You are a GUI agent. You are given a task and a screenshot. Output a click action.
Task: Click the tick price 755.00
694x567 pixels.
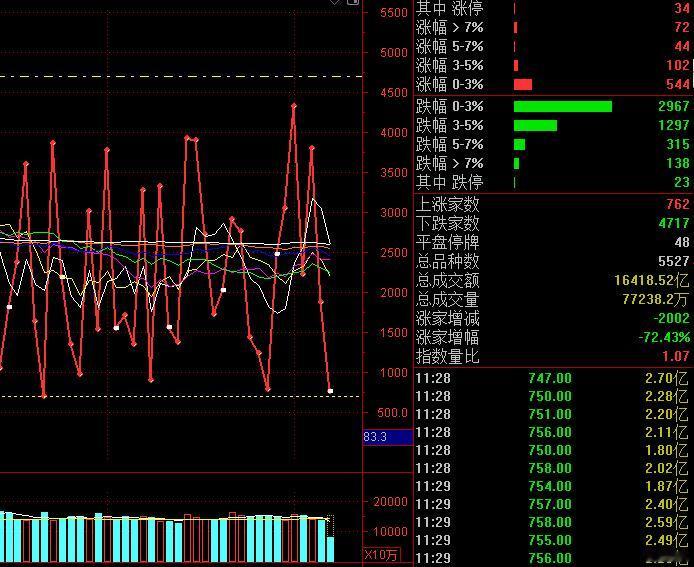[550, 540]
